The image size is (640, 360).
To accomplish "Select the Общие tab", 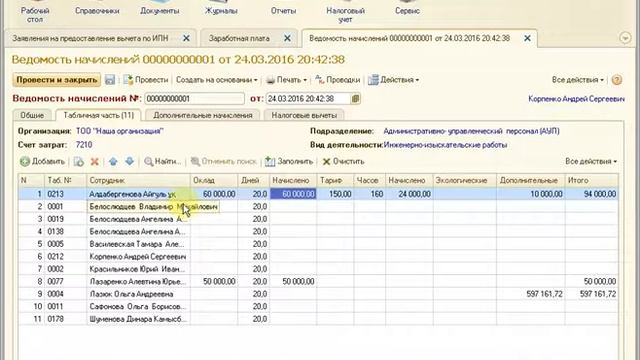I will click(32, 116).
